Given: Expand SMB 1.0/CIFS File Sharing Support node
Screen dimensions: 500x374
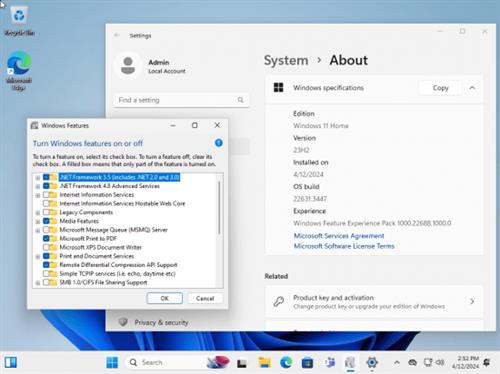Looking at the screenshot, I should tap(38, 283).
